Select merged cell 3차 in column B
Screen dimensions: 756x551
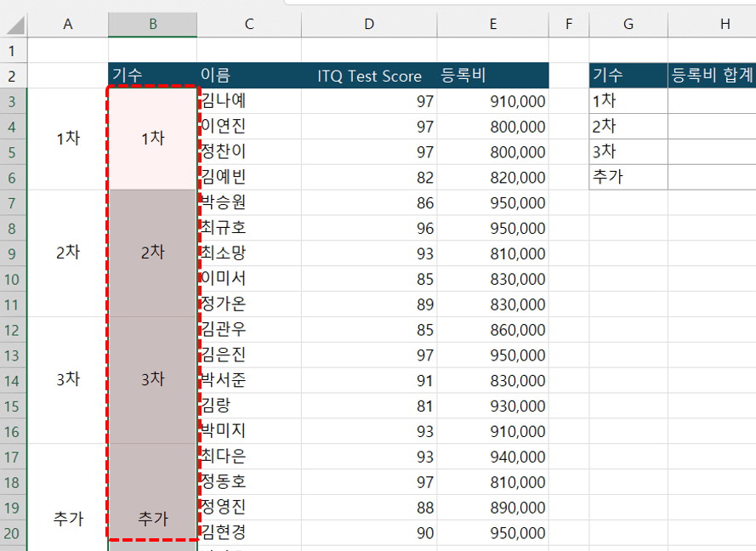153,380
